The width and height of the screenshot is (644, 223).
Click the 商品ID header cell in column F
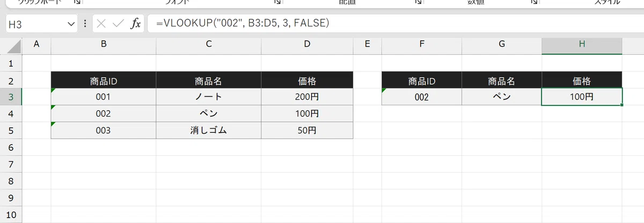[422, 81]
